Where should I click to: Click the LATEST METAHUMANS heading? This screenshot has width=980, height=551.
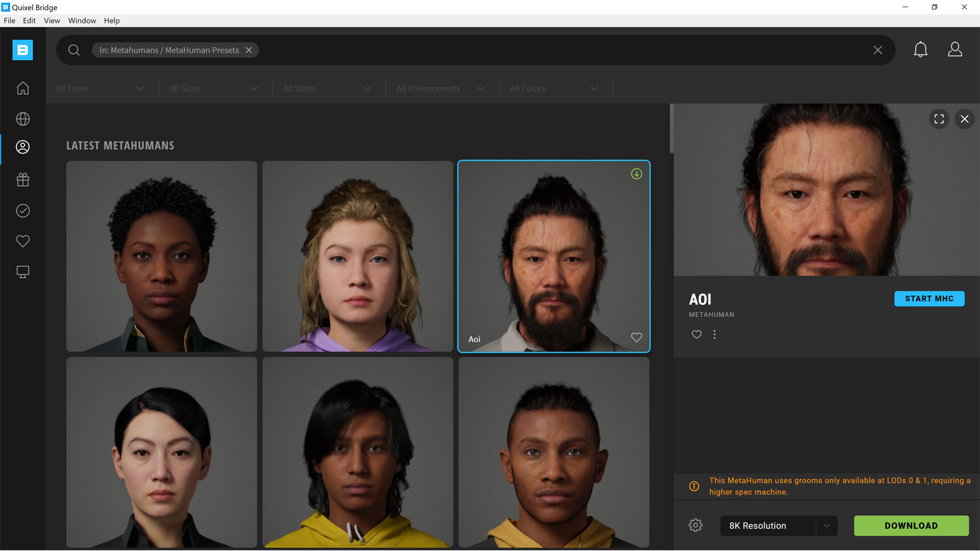coord(120,145)
